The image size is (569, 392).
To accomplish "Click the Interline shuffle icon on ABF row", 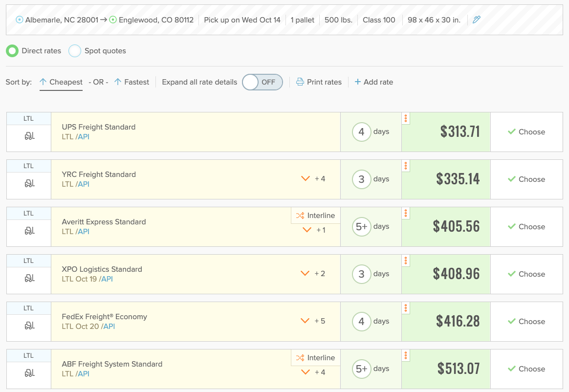I will click(300, 358).
